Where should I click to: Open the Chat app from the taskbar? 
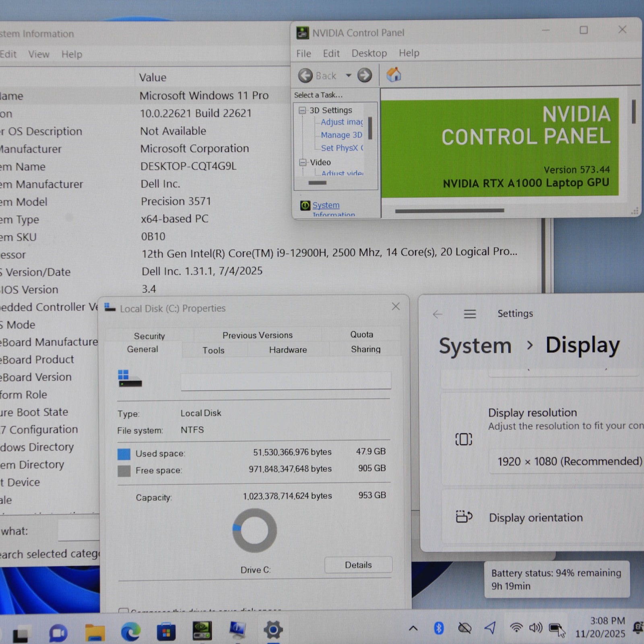[x=58, y=634]
